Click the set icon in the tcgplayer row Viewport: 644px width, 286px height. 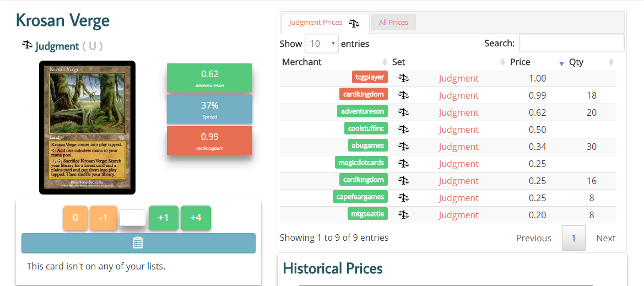403,78
